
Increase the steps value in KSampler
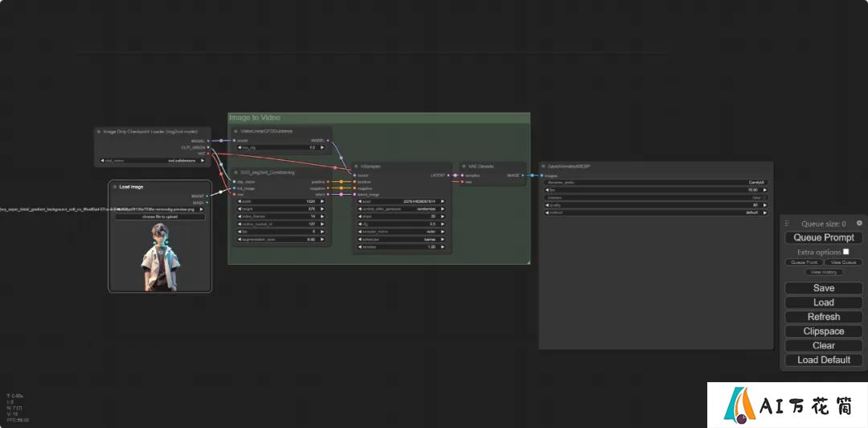(x=442, y=216)
